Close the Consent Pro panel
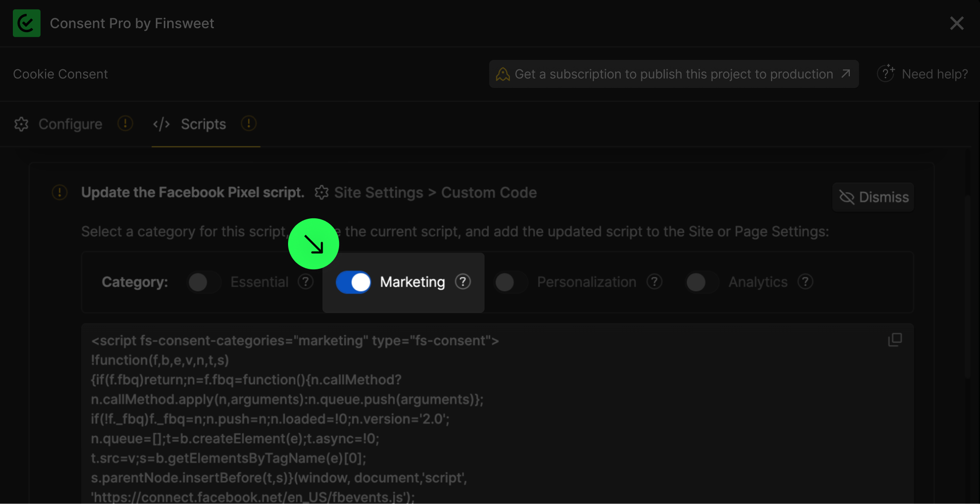 957,23
